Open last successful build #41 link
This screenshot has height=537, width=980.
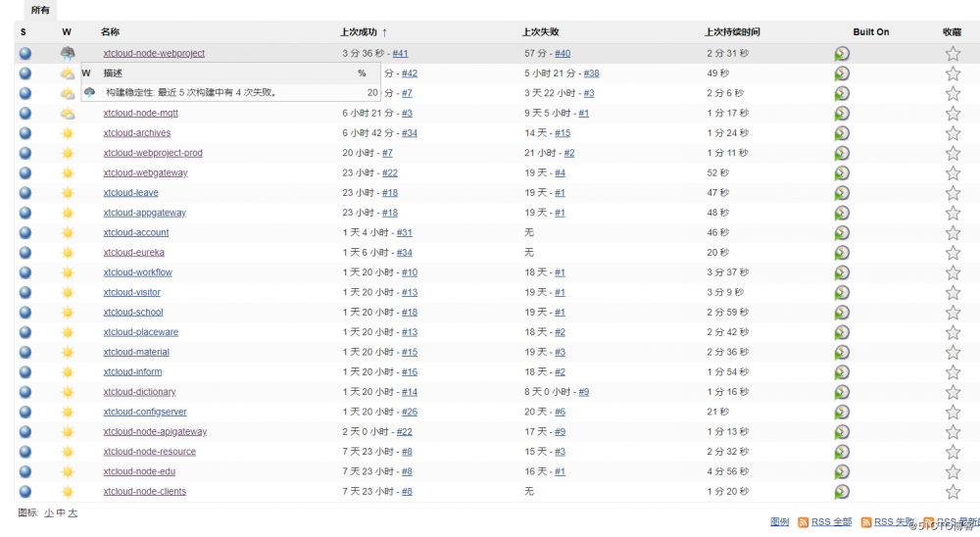[x=400, y=53]
